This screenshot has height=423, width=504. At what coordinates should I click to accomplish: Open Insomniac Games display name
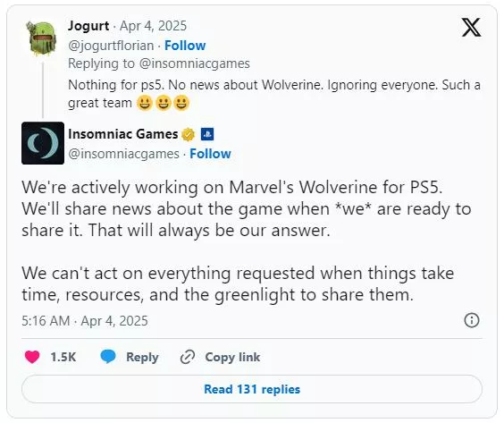123,134
